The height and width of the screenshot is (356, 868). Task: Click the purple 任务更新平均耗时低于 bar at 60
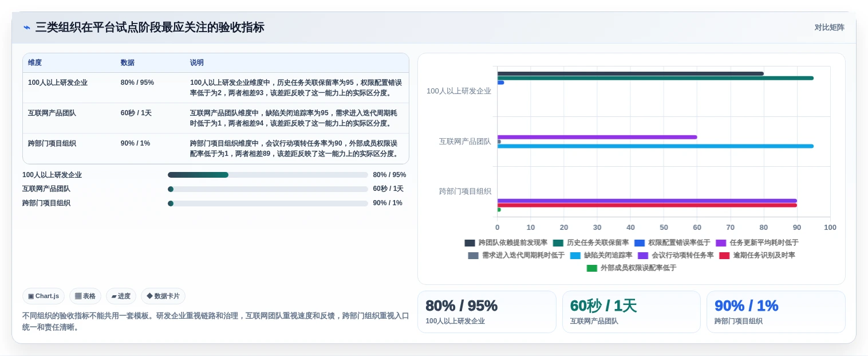pos(597,137)
